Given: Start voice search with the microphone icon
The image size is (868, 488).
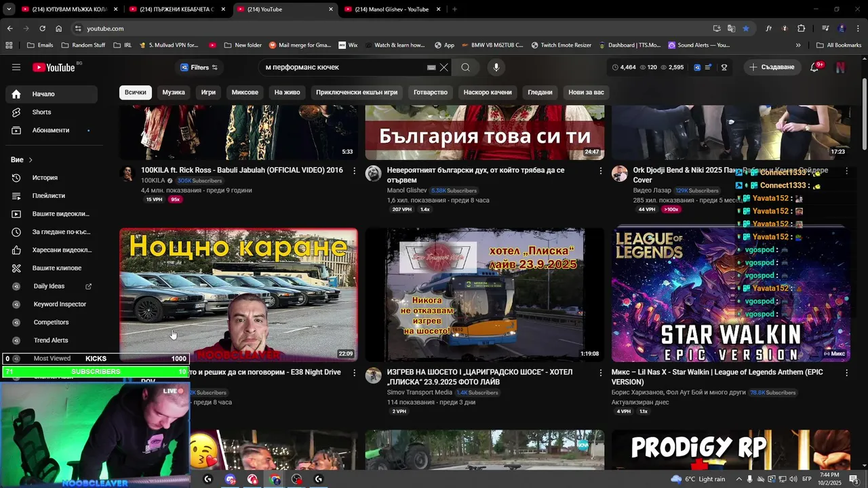Looking at the screenshot, I should coord(496,67).
